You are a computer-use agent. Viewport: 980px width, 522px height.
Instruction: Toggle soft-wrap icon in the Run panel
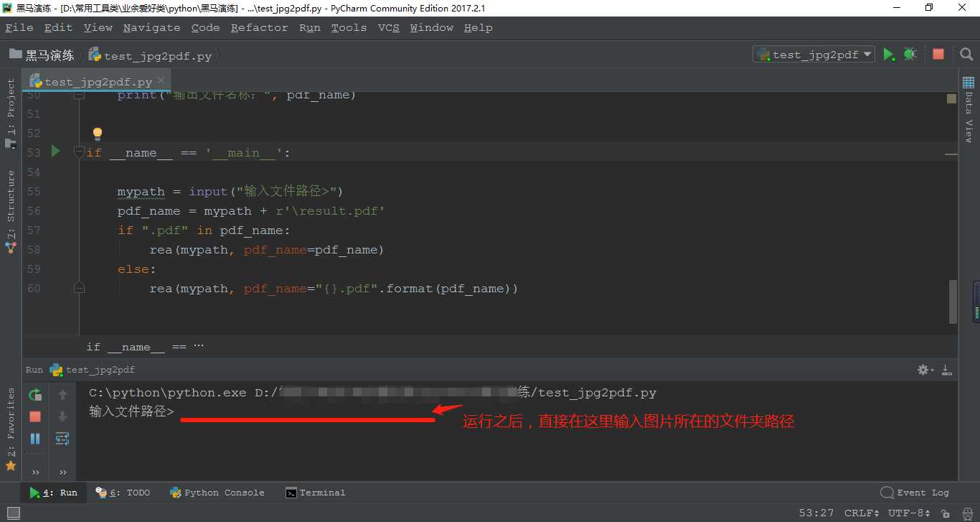[x=62, y=438]
